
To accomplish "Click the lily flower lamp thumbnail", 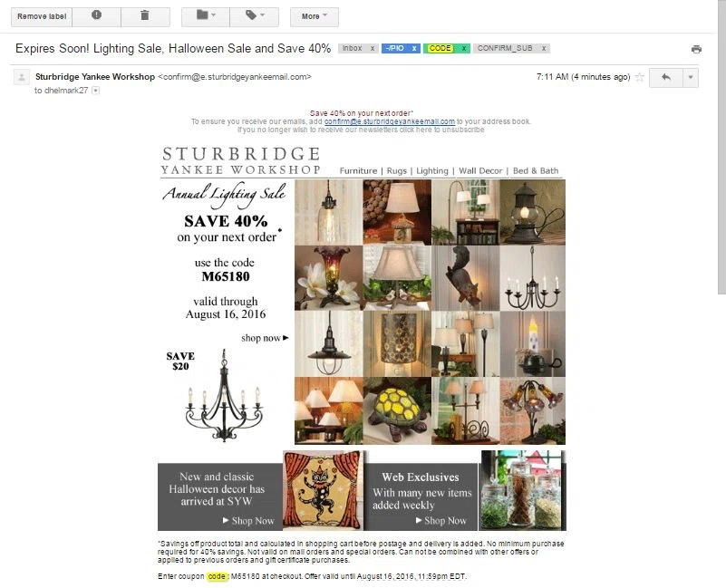I will [532, 410].
